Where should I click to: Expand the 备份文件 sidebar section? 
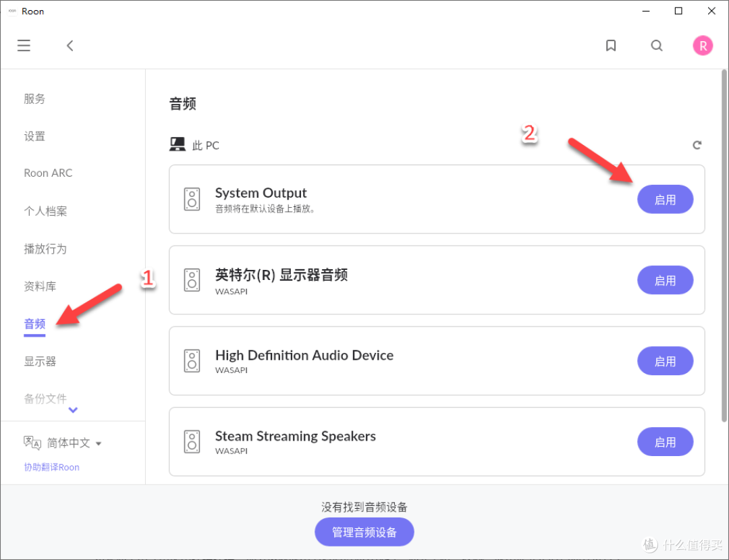click(x=73, y=410)
